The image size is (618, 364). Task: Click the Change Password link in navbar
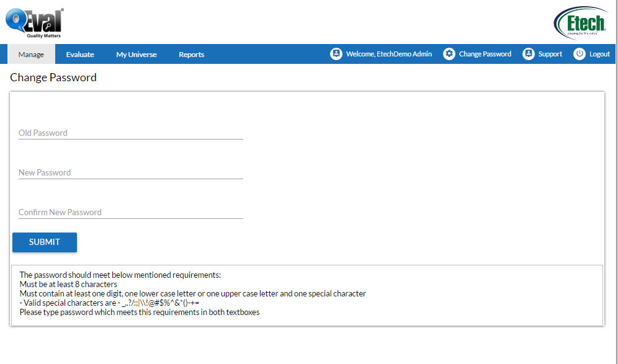(x=485, y=55)
